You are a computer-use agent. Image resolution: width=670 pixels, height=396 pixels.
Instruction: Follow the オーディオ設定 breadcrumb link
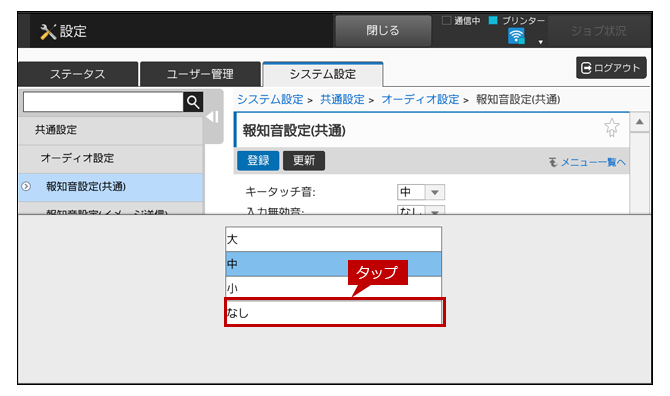[x=420, y=100]
